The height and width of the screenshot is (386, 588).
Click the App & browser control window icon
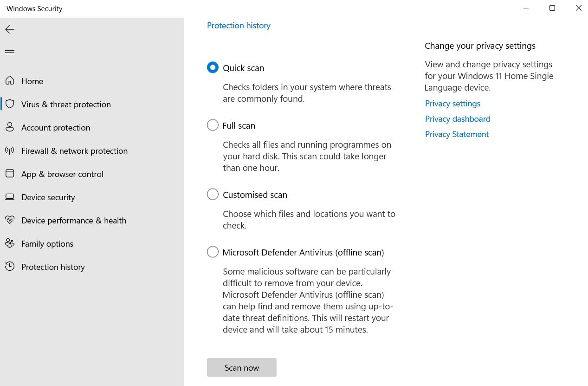click(x=10, y=174)
